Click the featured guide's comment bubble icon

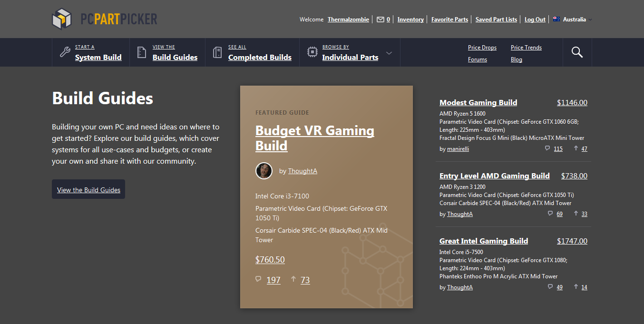click(258, 279)
